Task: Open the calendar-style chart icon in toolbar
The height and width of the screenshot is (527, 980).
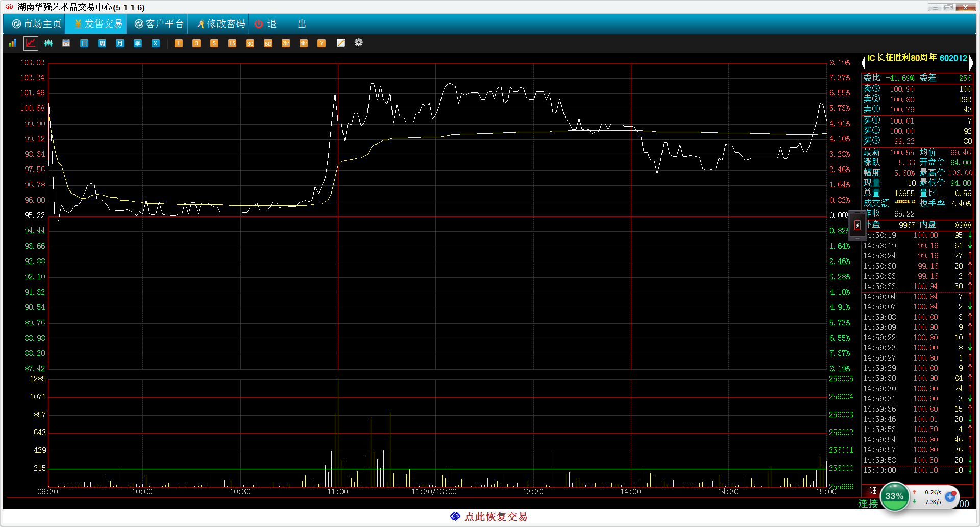Action: (66, 43)
